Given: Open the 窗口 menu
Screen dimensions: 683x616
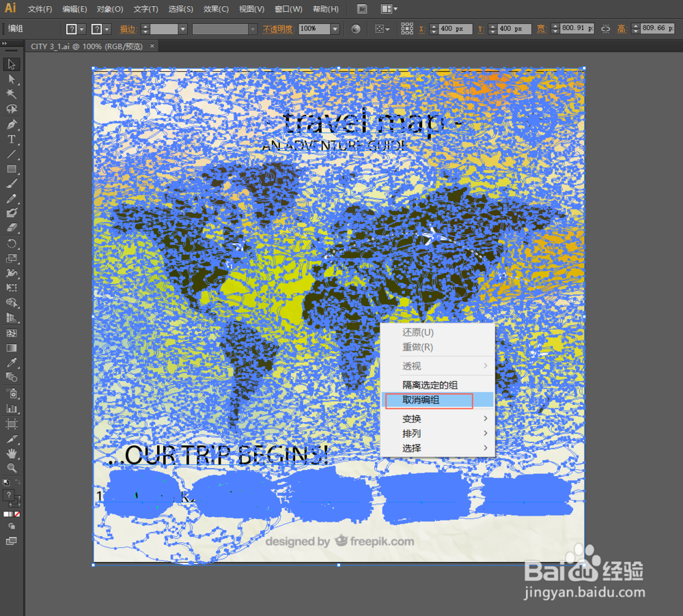Looking at the screenshot, I should pos(288,9).
